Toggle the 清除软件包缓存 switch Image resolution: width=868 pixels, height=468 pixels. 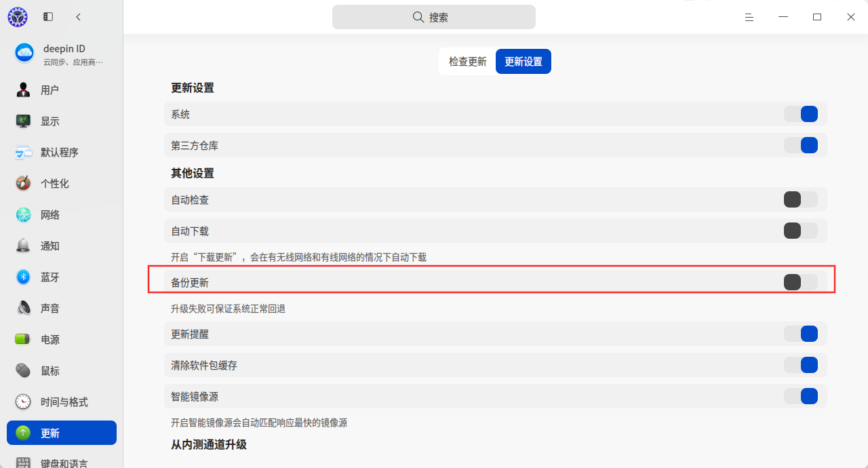pyautogui.click(x=801, y=365)
